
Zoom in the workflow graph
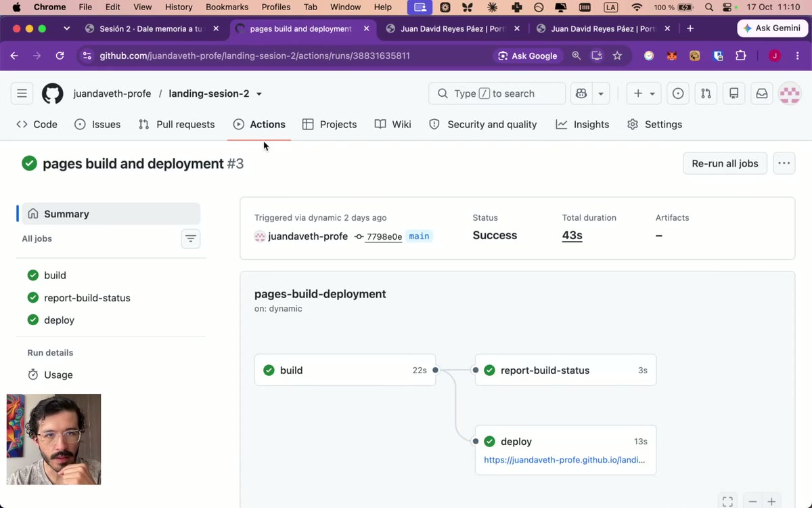tap(771, 501)
